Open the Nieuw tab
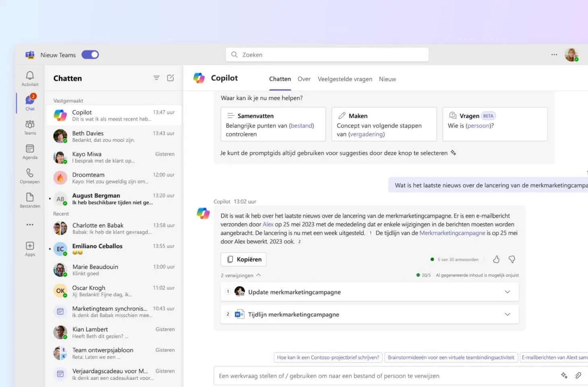 point(387,79)
